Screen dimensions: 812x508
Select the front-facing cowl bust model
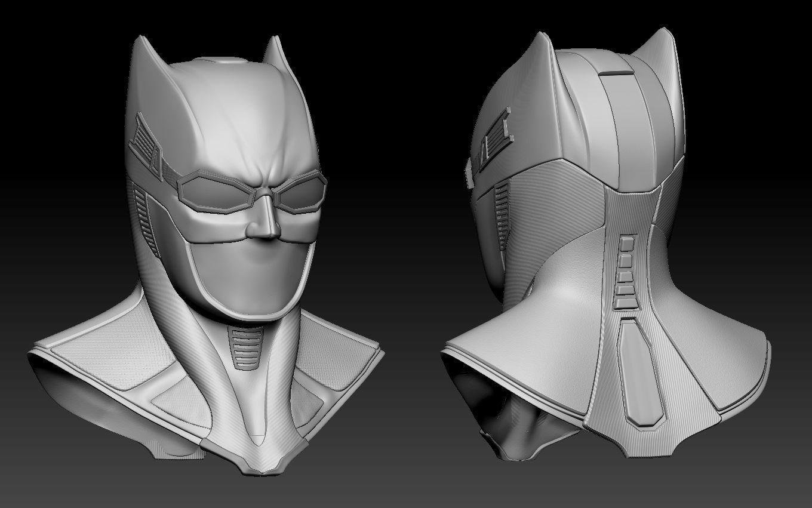pos(206,257)
